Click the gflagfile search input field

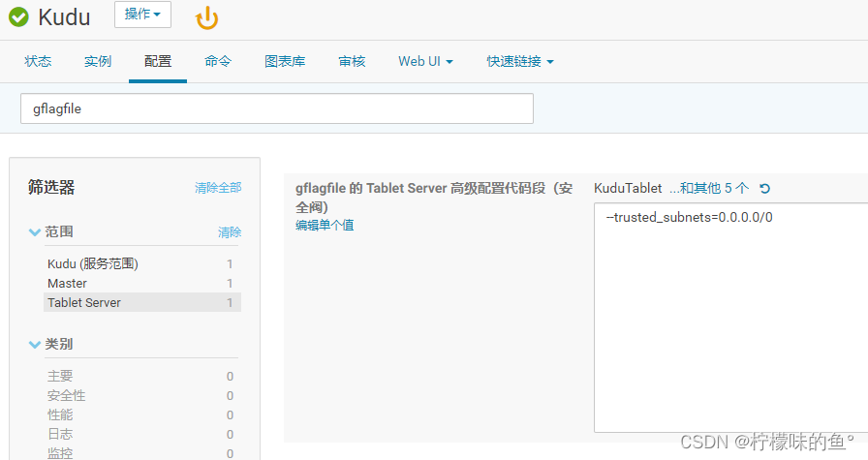point(277,108)
